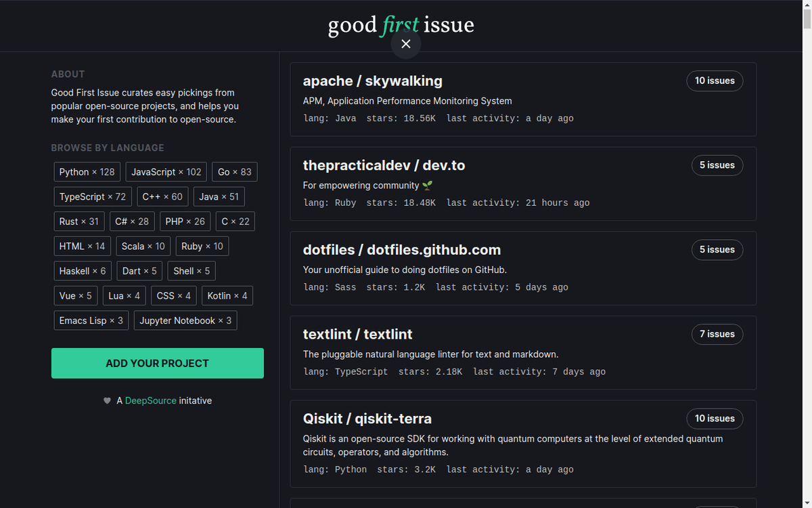The image size is (812, 508).
Task: Open the Qiskit / qiskit-terra repository title
Action: [367, 419]
